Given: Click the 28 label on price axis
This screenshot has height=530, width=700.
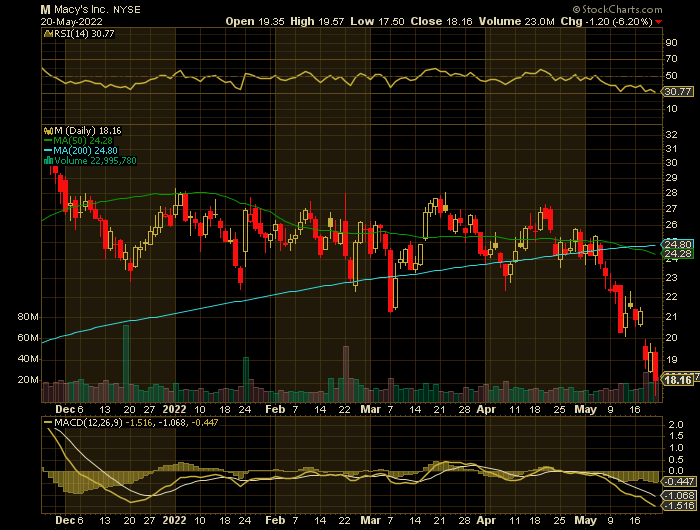Looking at the screenshot, I should [x=671, y=193].
